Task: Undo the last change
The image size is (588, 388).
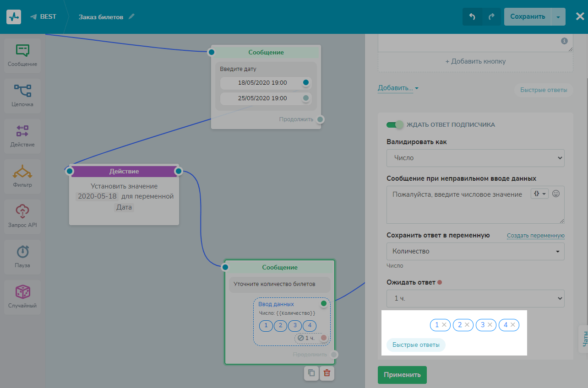Action: point(472,17)
